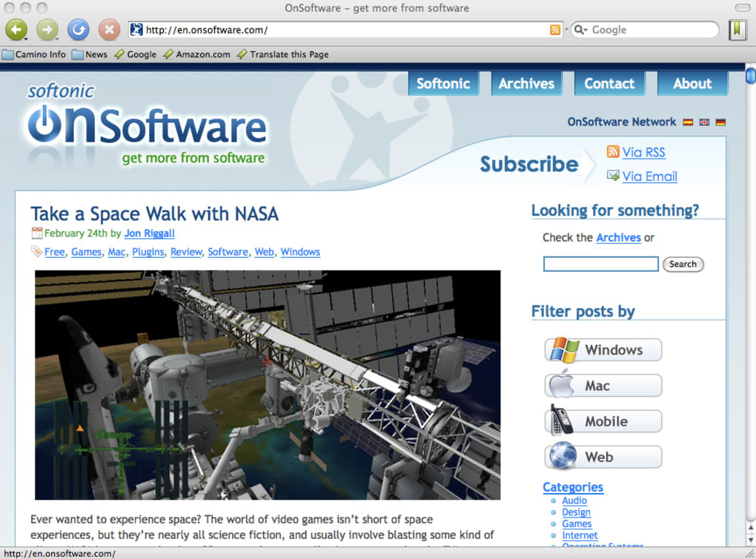Click the Web tag link under post title
The image size is (756, 559).
point(264,252)
